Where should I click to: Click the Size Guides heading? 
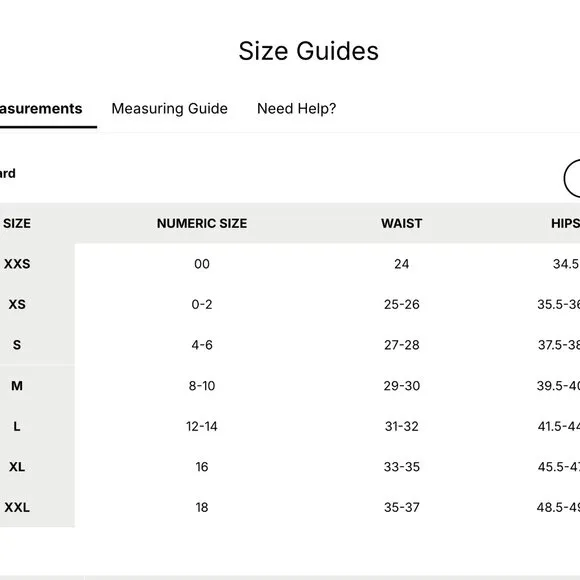pyautogui.click(x=308, y=51)
